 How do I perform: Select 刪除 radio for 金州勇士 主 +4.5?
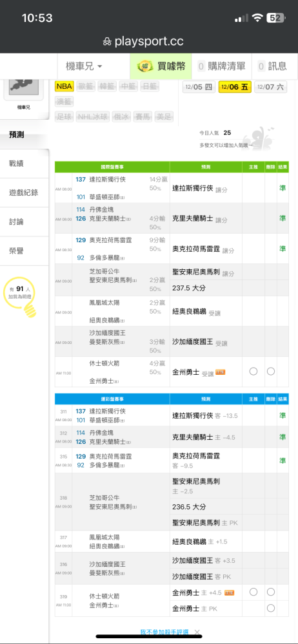[x=270, y=592]
